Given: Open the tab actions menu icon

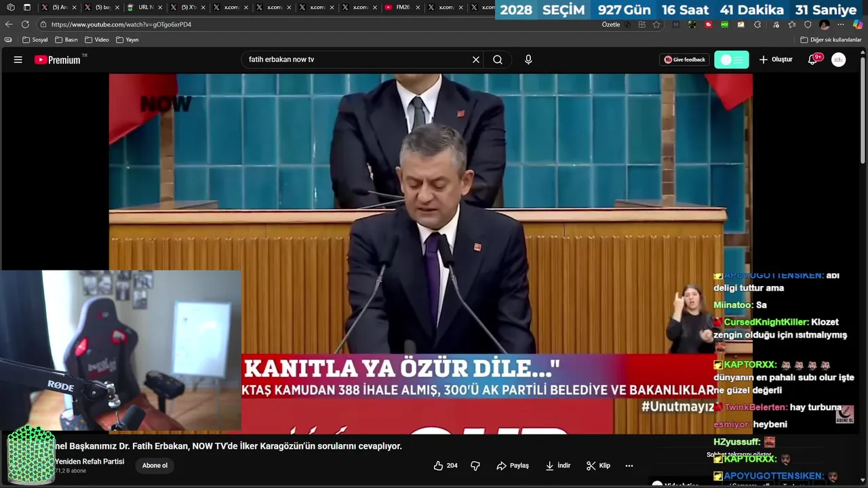Looking at the screenshot, I should point(27,7).
